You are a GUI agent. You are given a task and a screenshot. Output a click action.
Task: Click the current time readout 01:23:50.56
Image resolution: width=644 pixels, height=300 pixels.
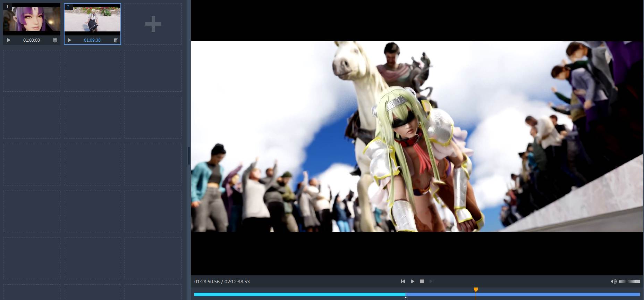tap(207, 282)
